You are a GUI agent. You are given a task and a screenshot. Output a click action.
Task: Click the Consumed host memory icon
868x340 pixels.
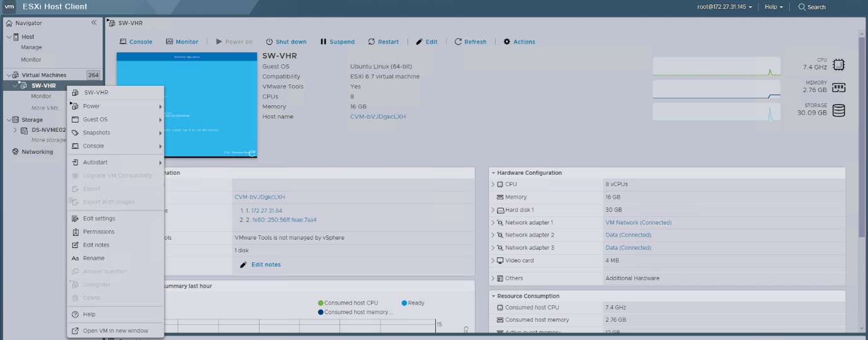point(500,320)
